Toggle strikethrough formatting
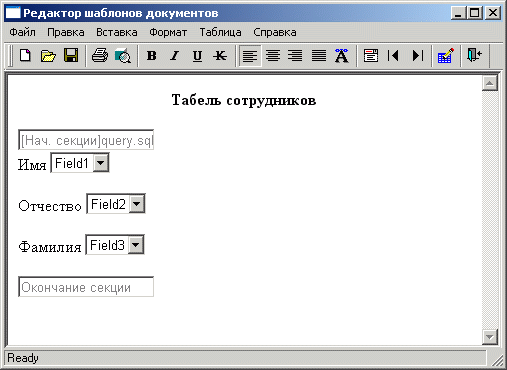This screenshot has width=507, height=370. pos(220,56)
